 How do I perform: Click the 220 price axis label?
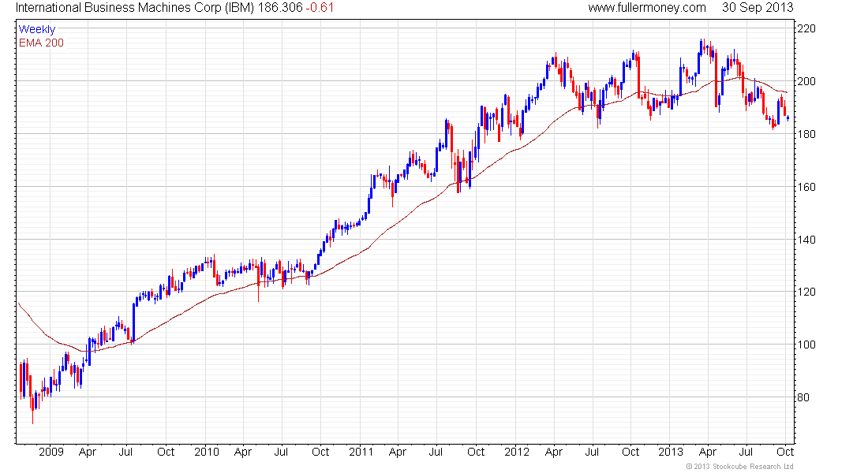(806, 28)
